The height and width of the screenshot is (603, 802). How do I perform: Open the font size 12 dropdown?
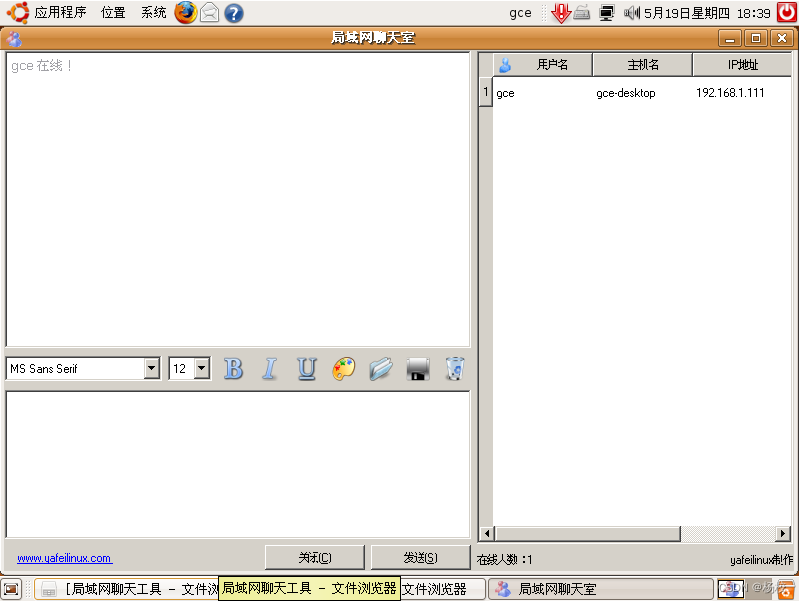(x=190, y=368)
